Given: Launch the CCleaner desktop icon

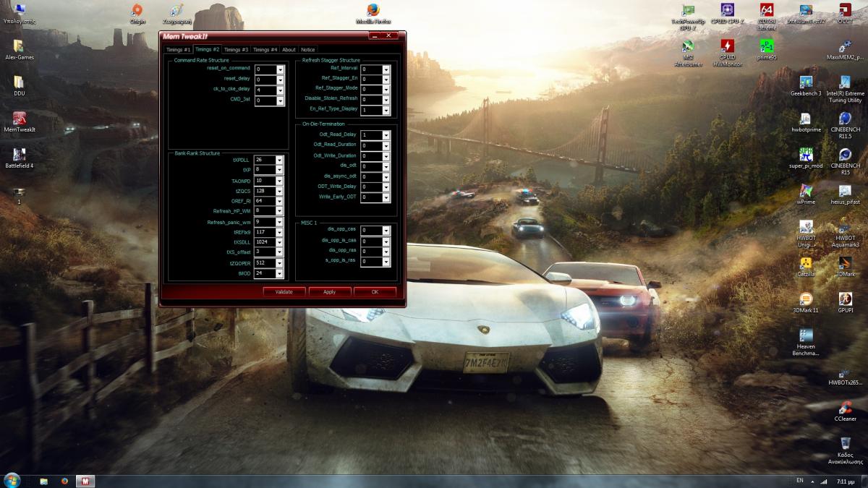Looking at the screenshot, I should [x=845, y=411].
